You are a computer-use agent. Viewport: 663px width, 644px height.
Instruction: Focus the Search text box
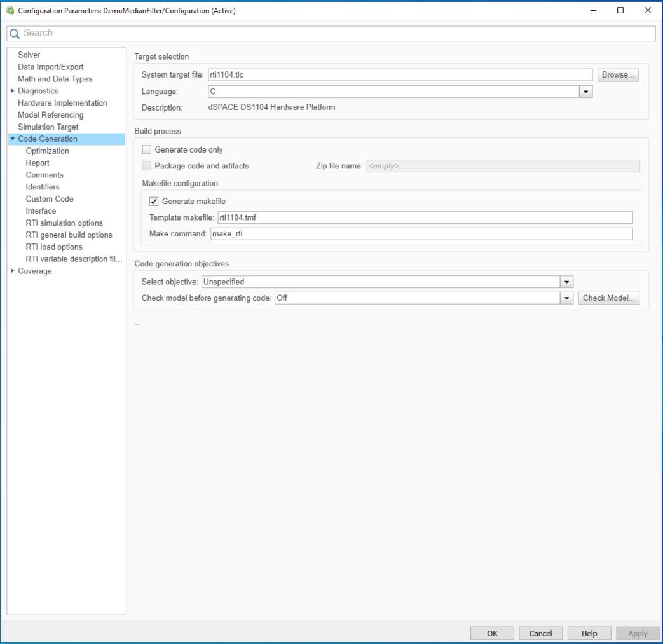337,33
